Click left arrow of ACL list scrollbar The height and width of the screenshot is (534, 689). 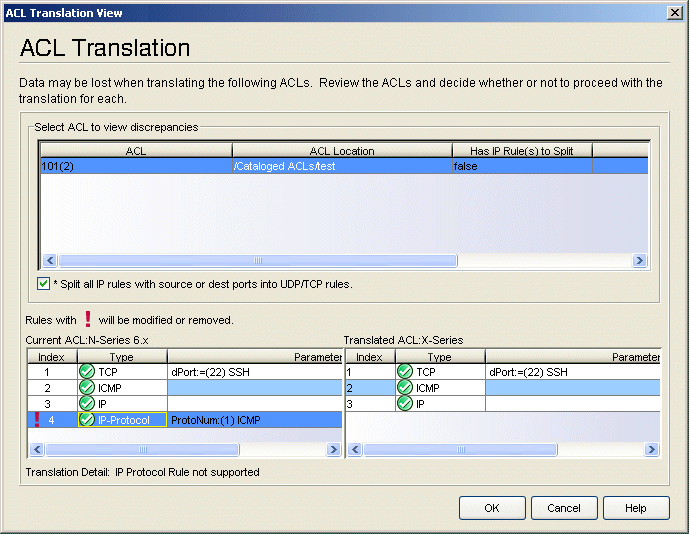pos(50,260)
